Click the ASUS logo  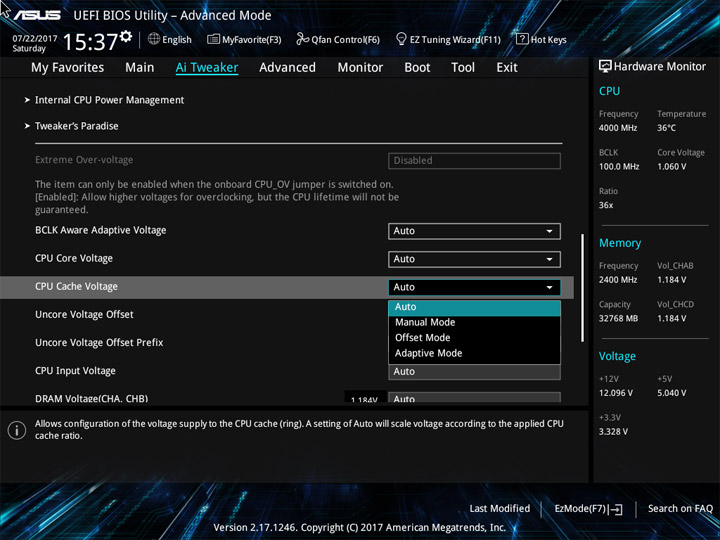[37, 16]
